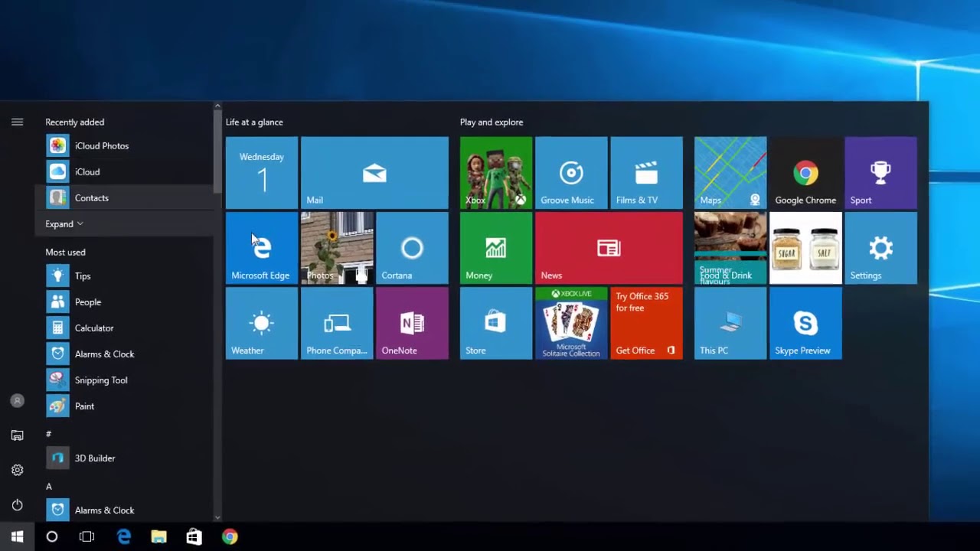Click the Windows Start button on taskbar
Screen dimensions: 980x551
17,536
